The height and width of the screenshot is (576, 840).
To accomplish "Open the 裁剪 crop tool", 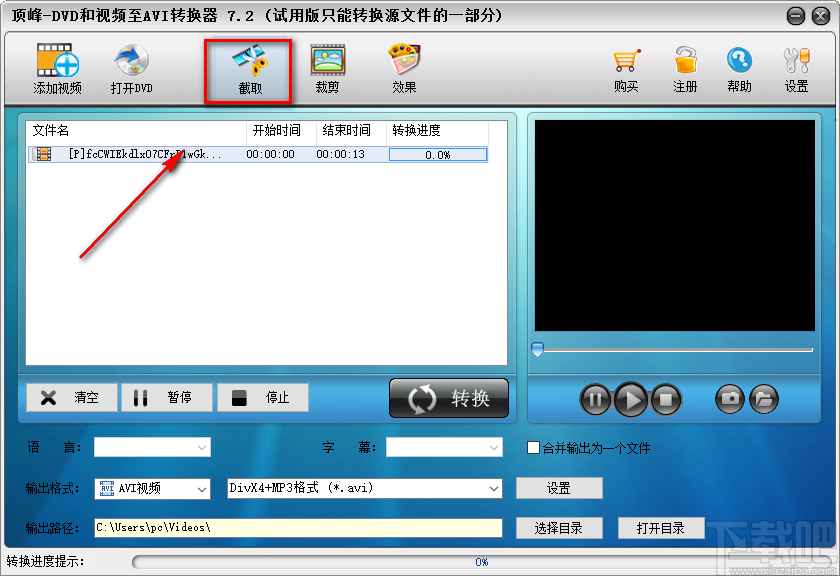I will (x=327, y=68).
